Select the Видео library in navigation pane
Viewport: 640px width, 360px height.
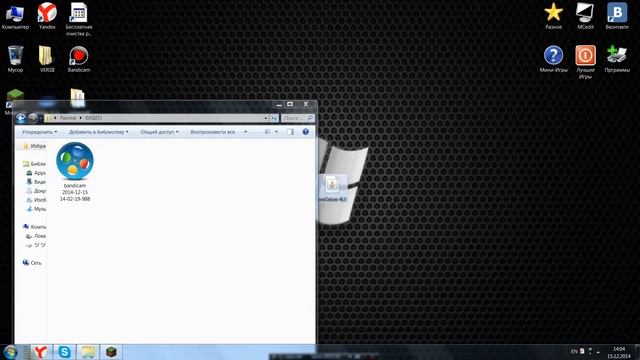tap(36, 182)
